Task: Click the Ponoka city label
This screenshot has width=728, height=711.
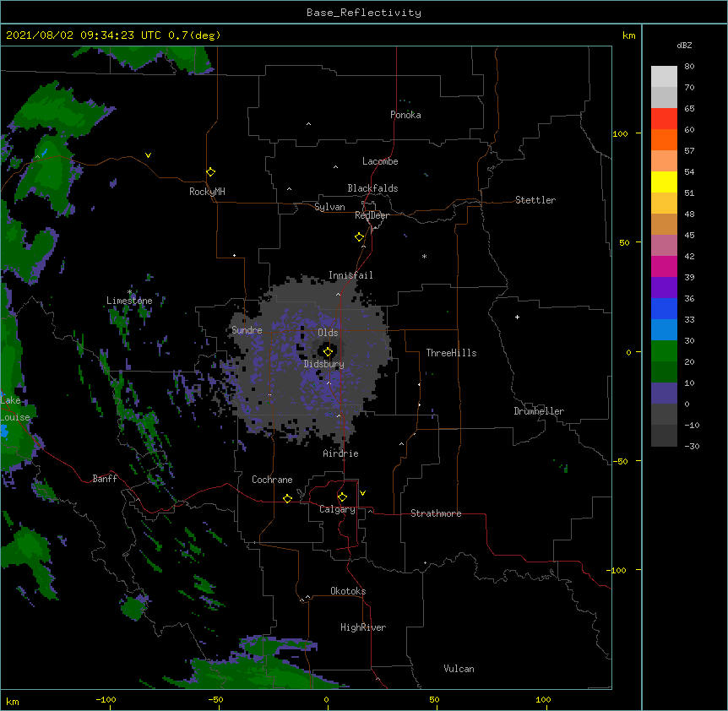Action: (405, 115)
